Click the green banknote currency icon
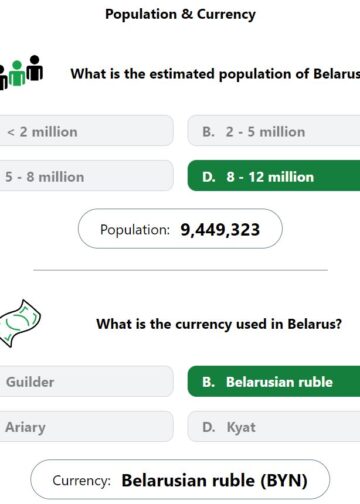This screenshot has height=504, width=360. click(20, 324)
